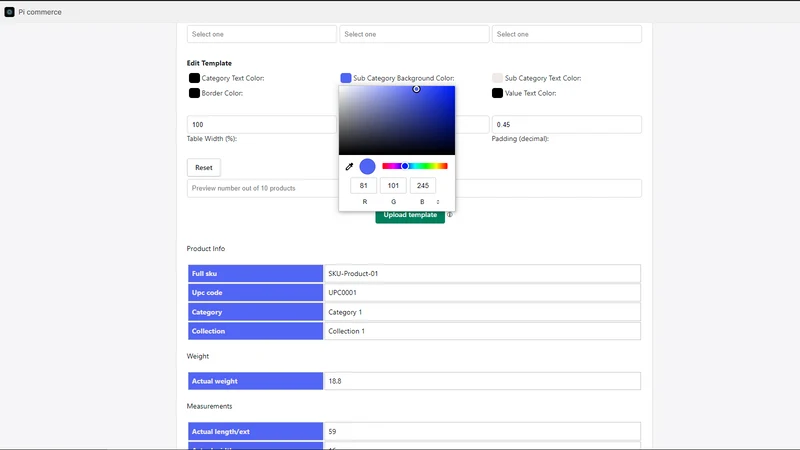Pick a color with the eyedropper tool
800x450 pixels.
[349, 166]
